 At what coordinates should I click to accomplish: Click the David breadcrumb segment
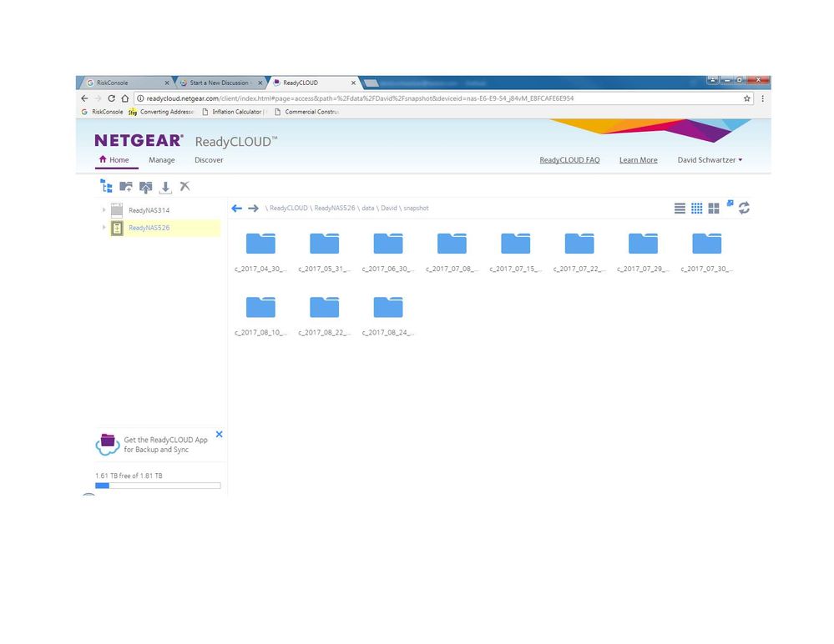tap(389, 209)
